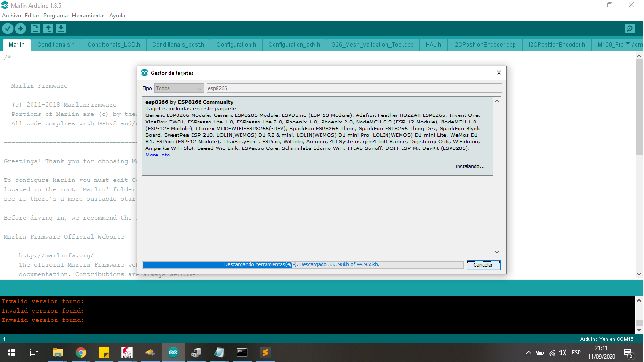Open the Programa menu
Viewport: 644px width, 362px height.
click(56, 16)
